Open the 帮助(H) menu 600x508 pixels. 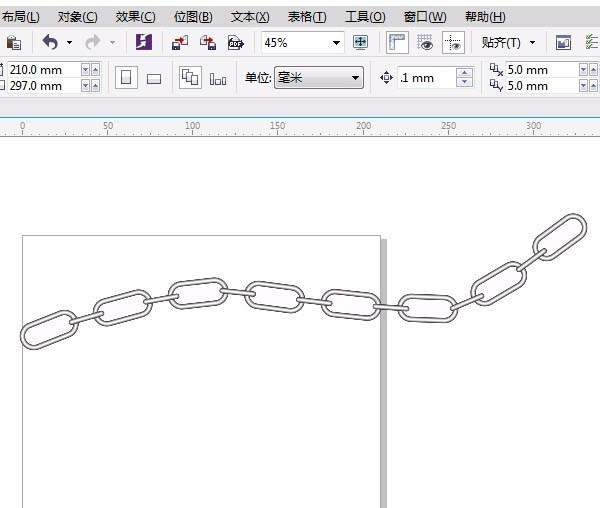(x=485, y=17)
